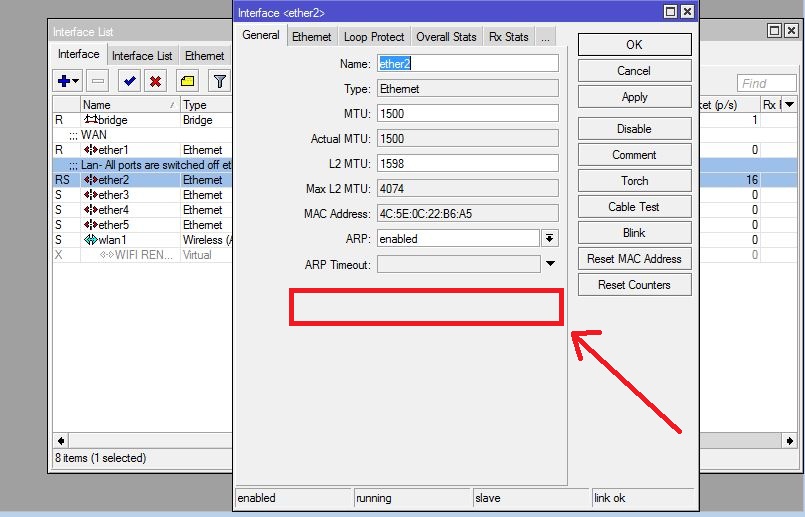Run the Cable Test
The width and height of the screenshot is (805, 517).
point(635,207)
